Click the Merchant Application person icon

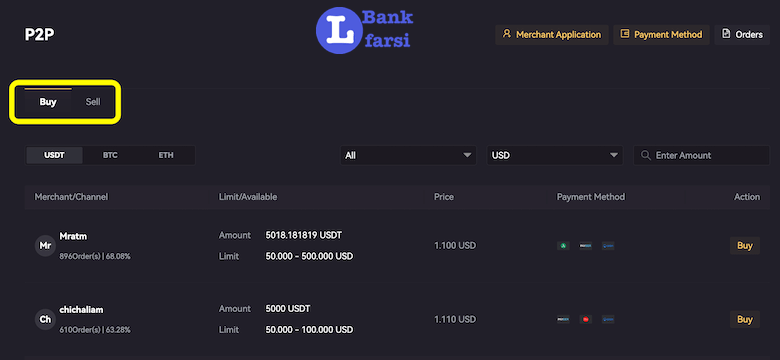click(x=507, y=34)
